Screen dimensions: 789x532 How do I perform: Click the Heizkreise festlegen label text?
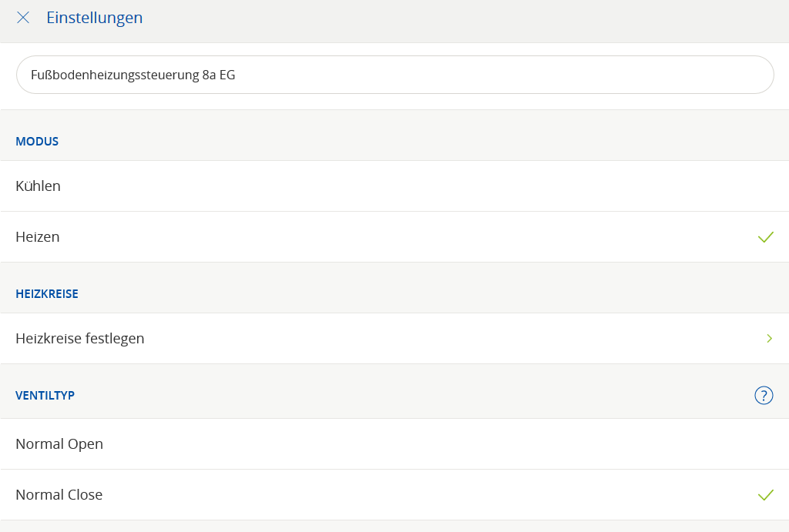click(80, 339)
